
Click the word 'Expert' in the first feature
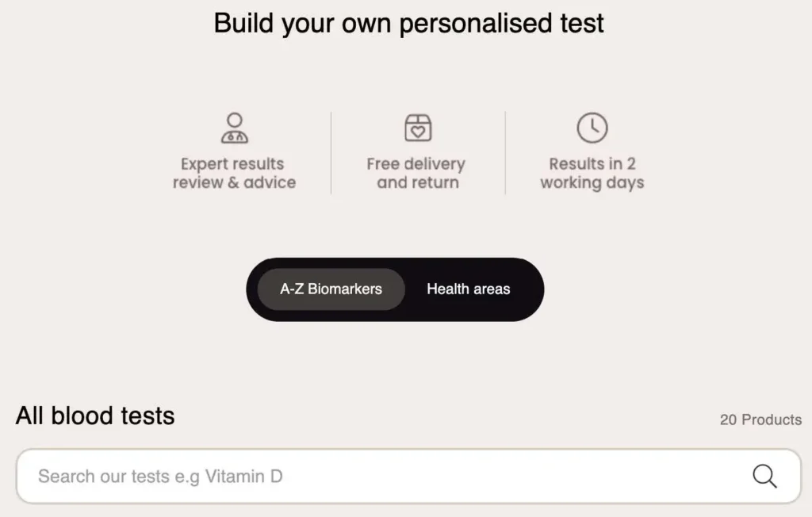pos(205,164)
